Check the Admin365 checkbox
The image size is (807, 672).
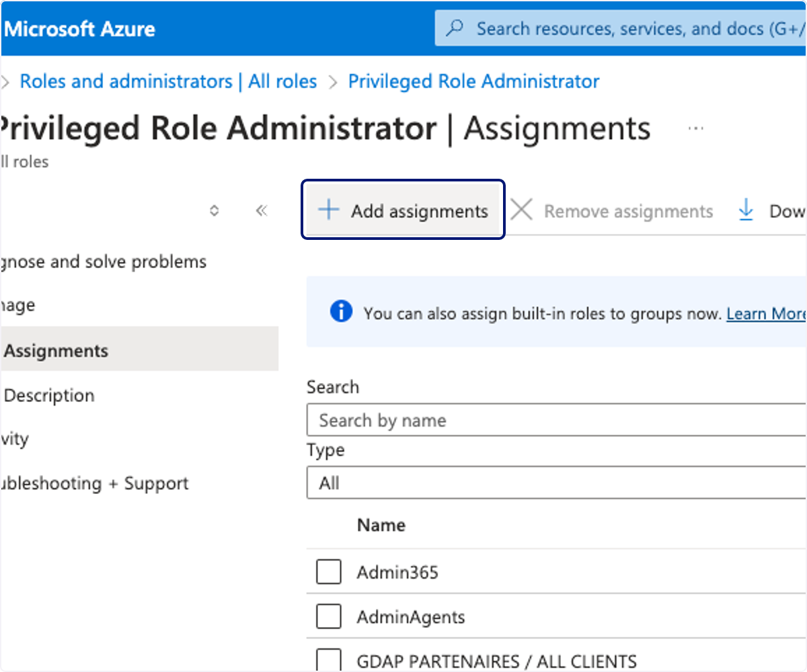tap(329, 572)
